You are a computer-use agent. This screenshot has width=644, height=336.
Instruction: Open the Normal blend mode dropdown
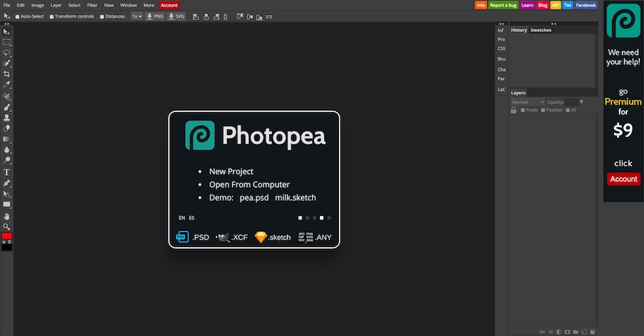[x=527, y=102]
